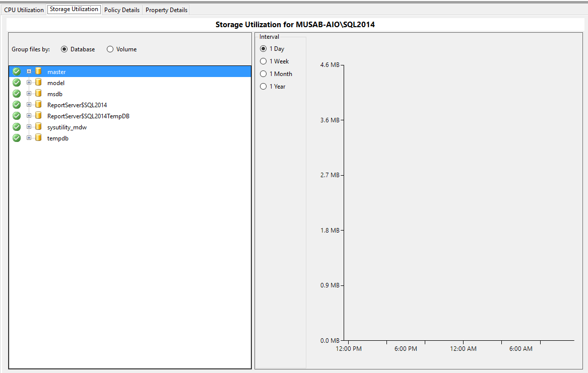
Task: Click the msdb database cylinder icon
Action: point(38,93)
